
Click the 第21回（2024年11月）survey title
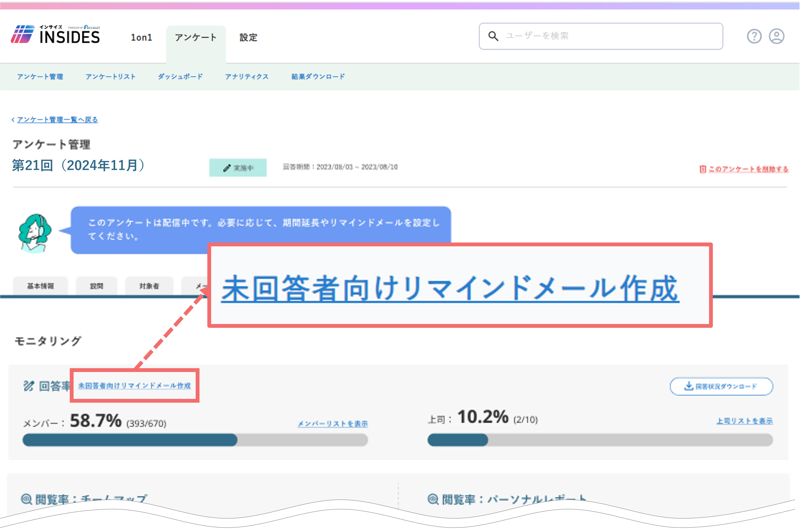click(x=79, y=166)
